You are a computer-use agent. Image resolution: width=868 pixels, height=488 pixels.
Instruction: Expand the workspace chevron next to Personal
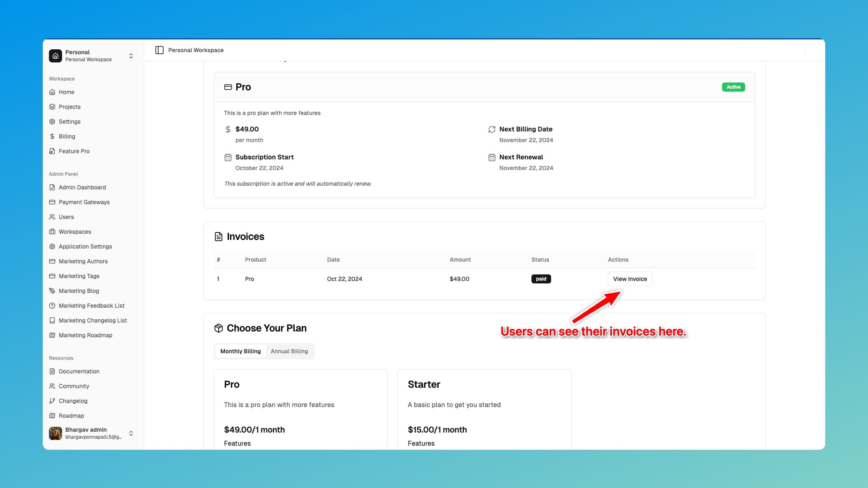[x=131, y=55]
